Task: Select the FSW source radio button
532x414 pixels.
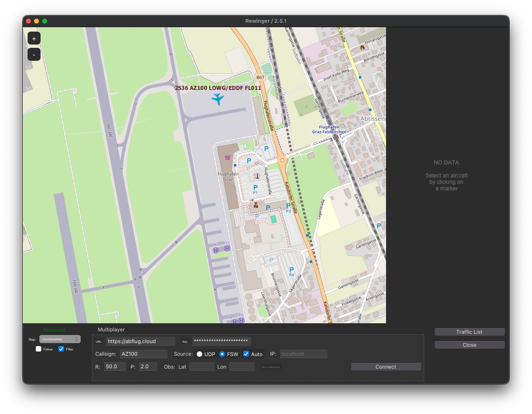Action: click(222, 354)
